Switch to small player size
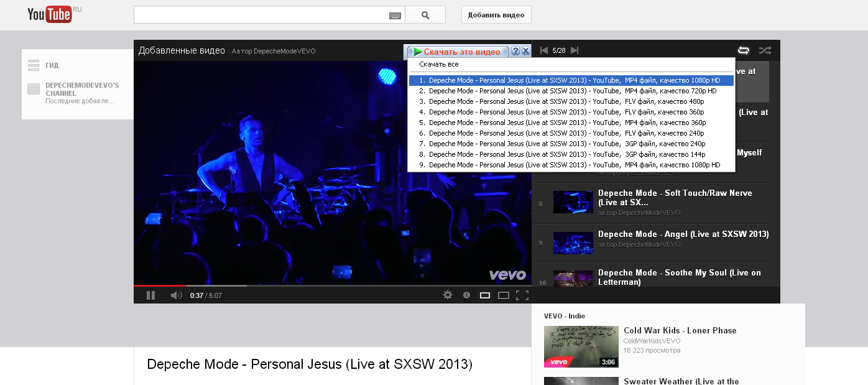Image resolution: width=868 pixels, height=385 pixels. tap(485, 295)
